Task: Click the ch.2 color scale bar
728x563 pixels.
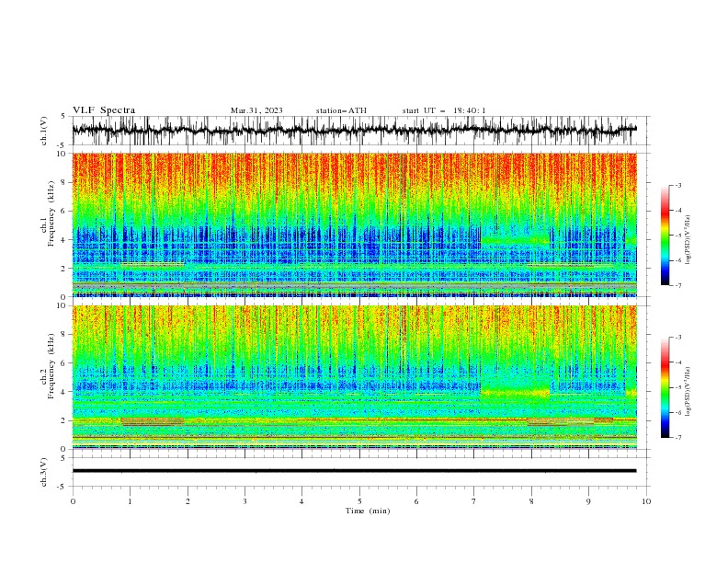Action: [665, 387]
